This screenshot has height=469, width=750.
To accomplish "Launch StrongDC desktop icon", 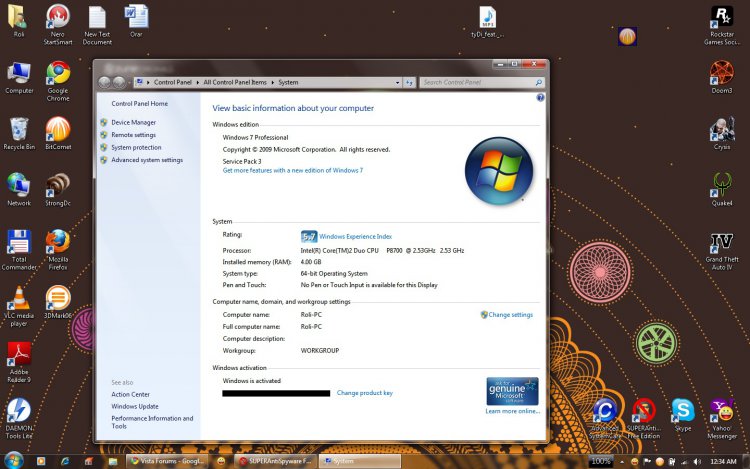I will click(58, 189).
